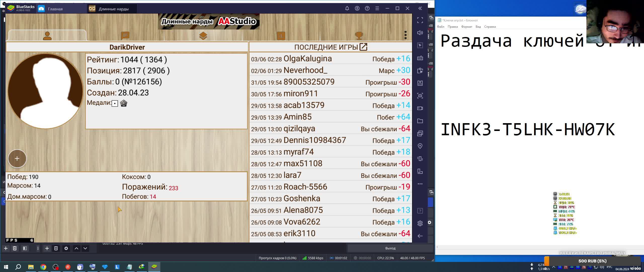Toggle BlueStacks volume speaker icon
The height and width of the screenshot is (272, 644).
(x=420, y=33)
